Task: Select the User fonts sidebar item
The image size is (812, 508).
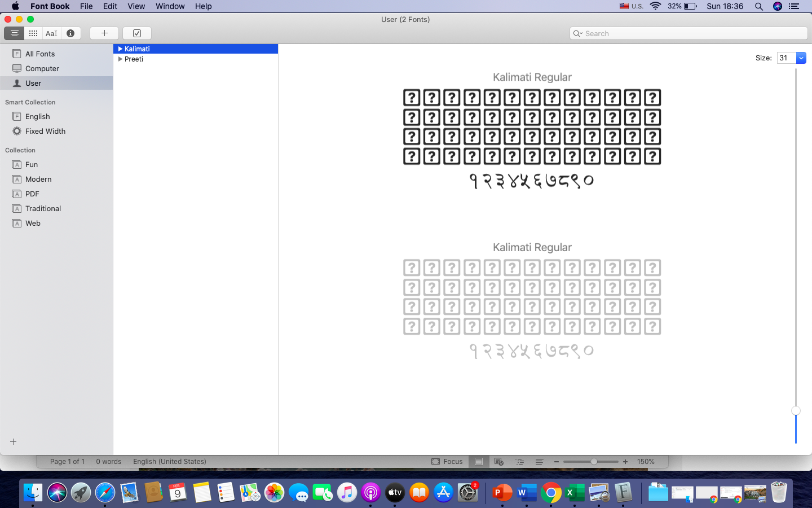Action: pos(56,83)
